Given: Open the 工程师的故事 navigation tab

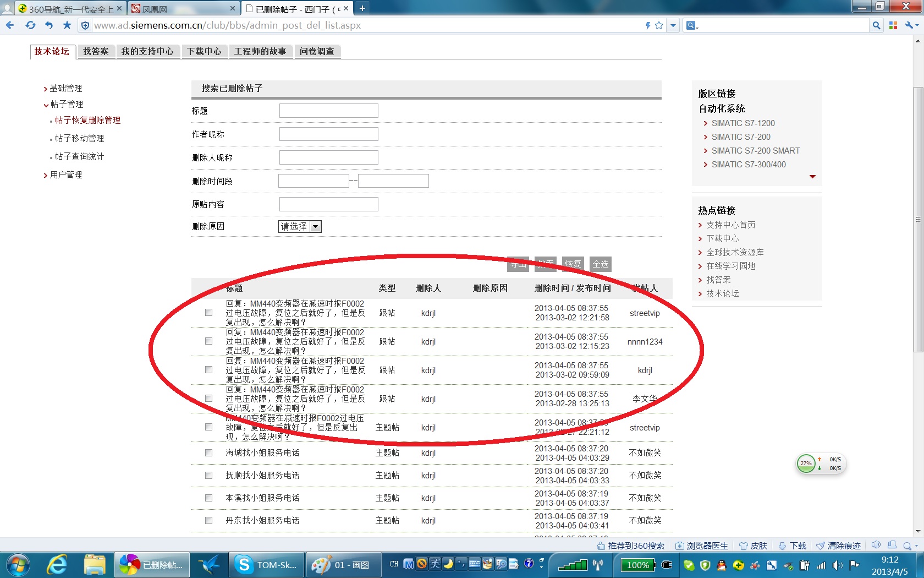Looking at the screenshot, I should click(x=260, y=51).
